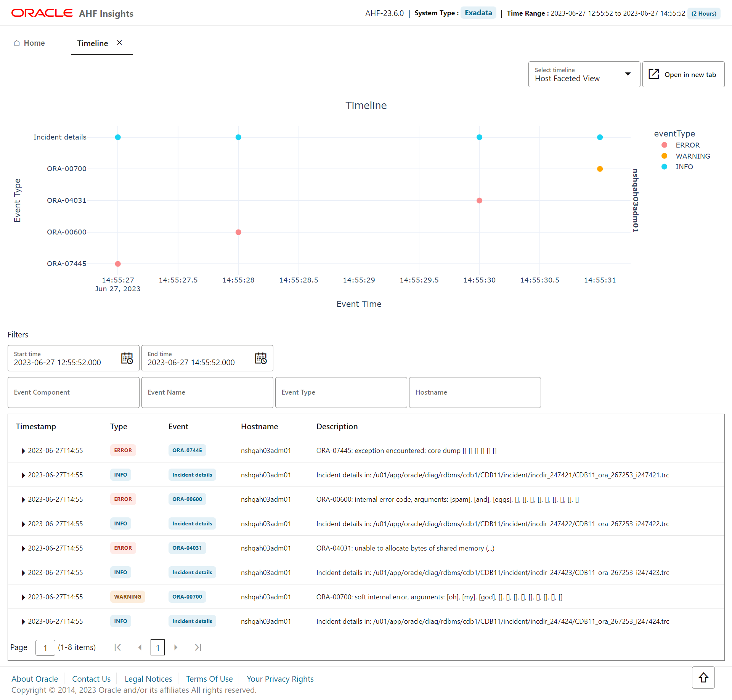The width and height of the screenshot is (732, 700).
Task: Expand the ORA-00700 warning row
Action: click(23, 597)
